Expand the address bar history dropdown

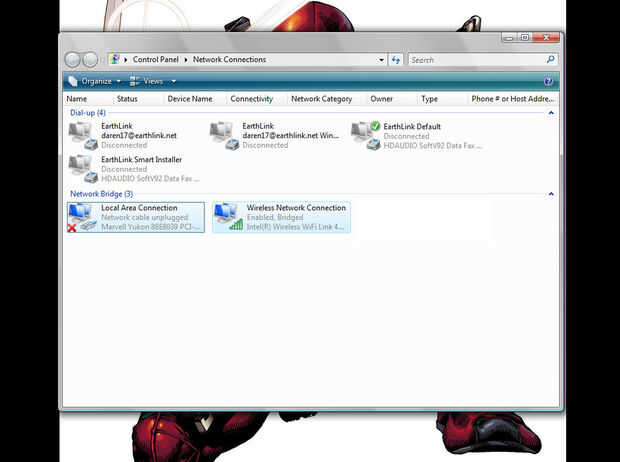click(381, 60)
